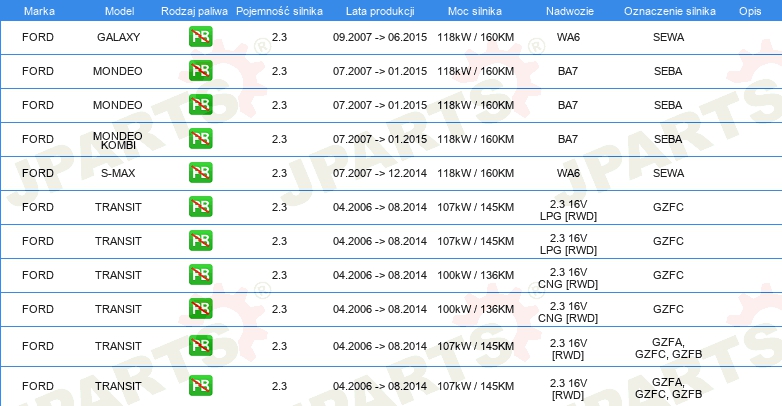
Task: Click the Moc silnika column header
Action: pyautogui.click(x=475, y=11)
